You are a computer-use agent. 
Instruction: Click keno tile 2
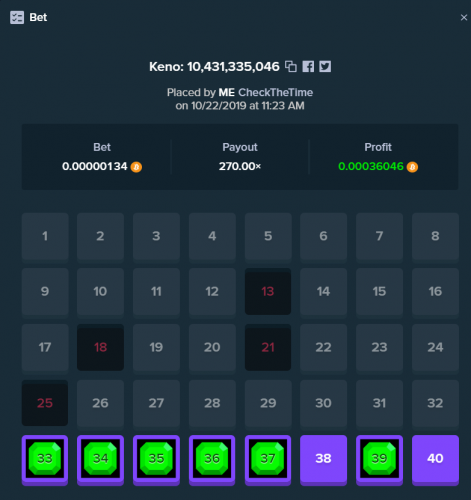tap(100, 237)
